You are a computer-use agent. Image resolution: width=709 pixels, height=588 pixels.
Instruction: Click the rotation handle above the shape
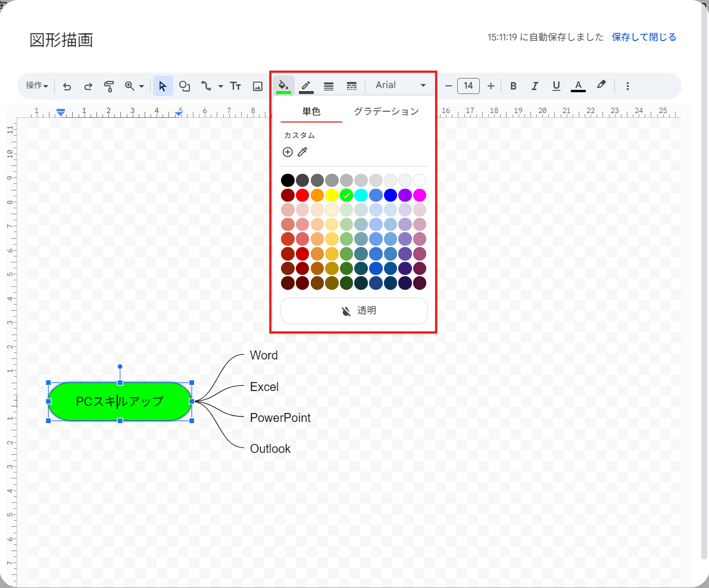[120, 367]
